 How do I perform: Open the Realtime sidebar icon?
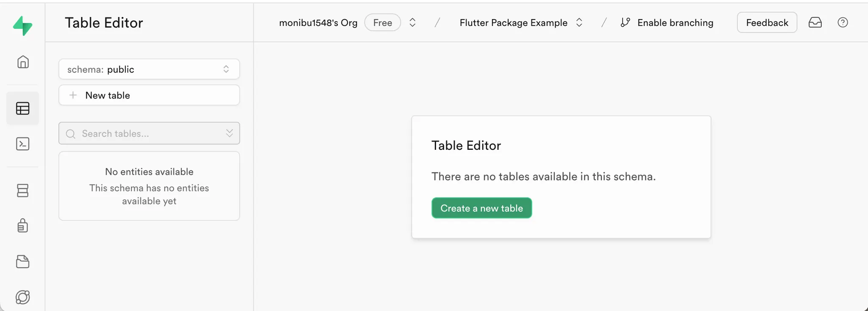tap(23, 297)
